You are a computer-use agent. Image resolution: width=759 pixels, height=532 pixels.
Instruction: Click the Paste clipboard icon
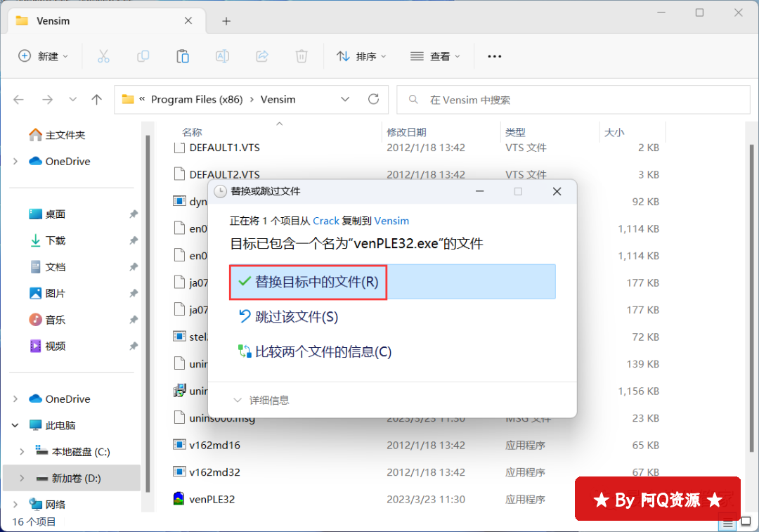click(183, 56)
